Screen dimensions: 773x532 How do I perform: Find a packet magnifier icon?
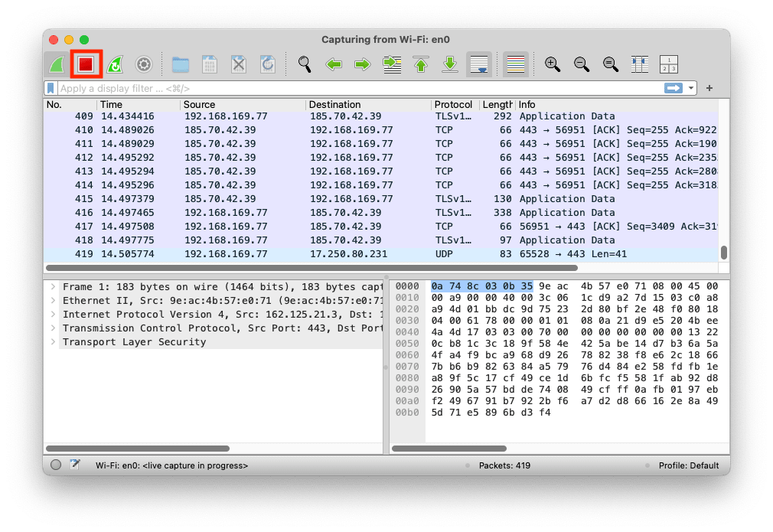(x=305, y=64)
